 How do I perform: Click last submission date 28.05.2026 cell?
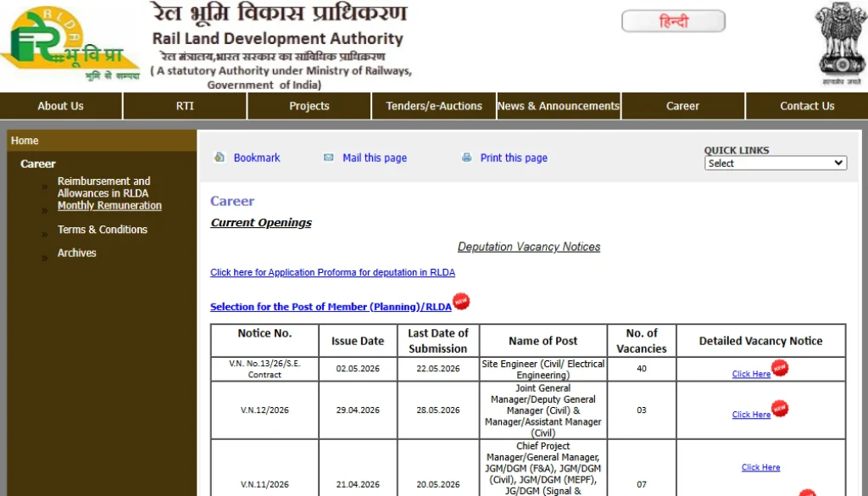tap(438, 410)
